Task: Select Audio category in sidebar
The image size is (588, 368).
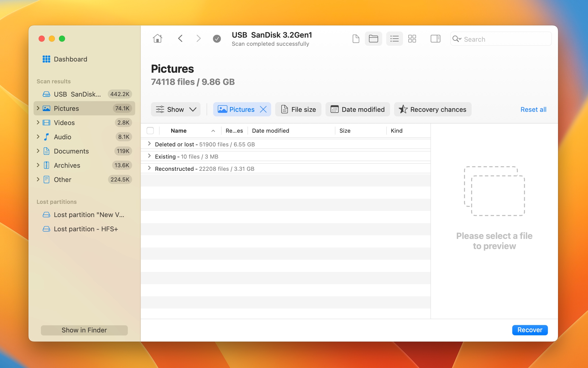Action: (84, 137)
